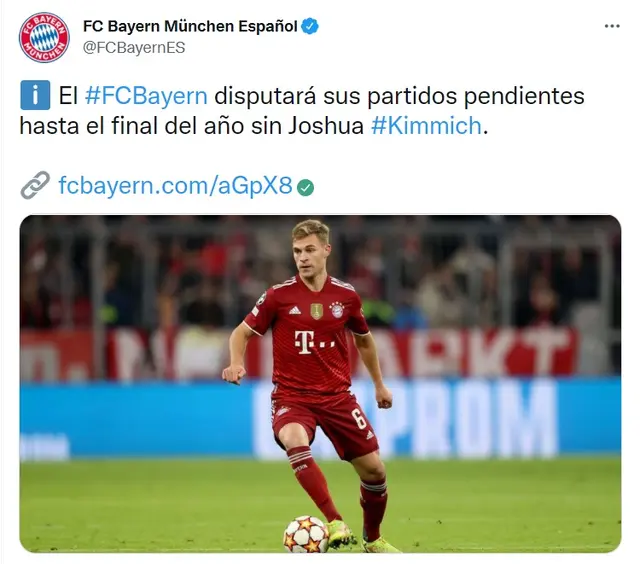Click the number 6 on the shorts
Screen dimensions: 640x564
click(x=360, y=417)
